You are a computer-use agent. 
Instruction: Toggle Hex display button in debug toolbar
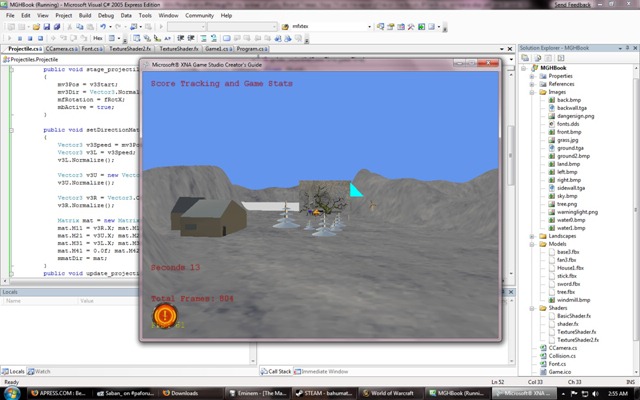tap(98, 38)
